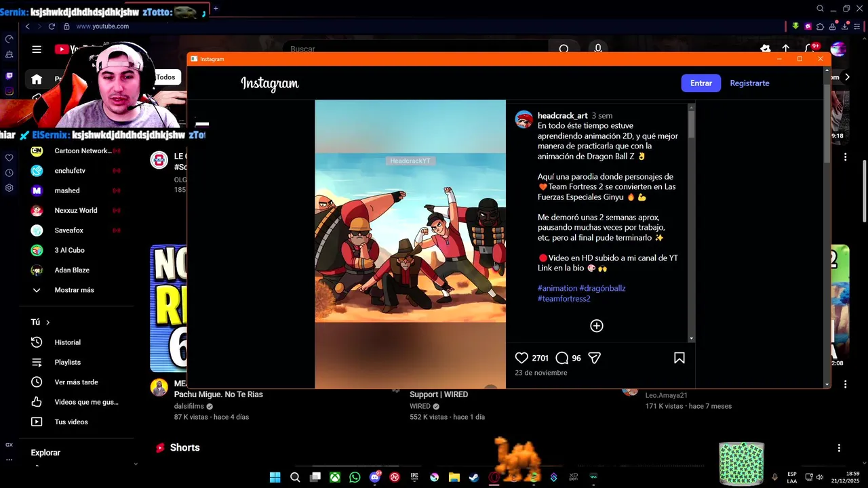Open Instagram in the Opera GX sidebar

tap(9, 91)
